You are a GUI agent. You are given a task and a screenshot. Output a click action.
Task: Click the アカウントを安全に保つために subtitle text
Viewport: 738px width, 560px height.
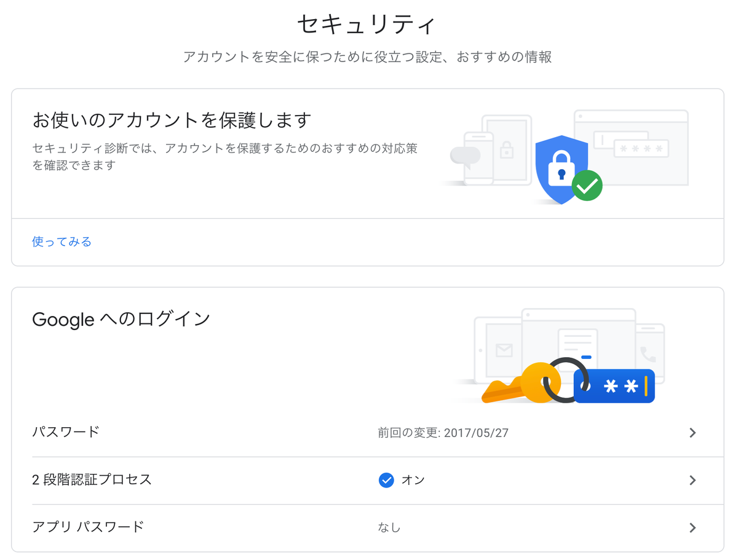[368, 57]
